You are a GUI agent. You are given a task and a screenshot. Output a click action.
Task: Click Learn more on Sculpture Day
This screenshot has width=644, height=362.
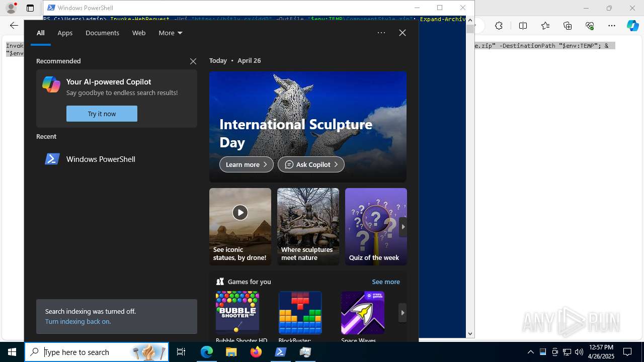coord(247,164)
